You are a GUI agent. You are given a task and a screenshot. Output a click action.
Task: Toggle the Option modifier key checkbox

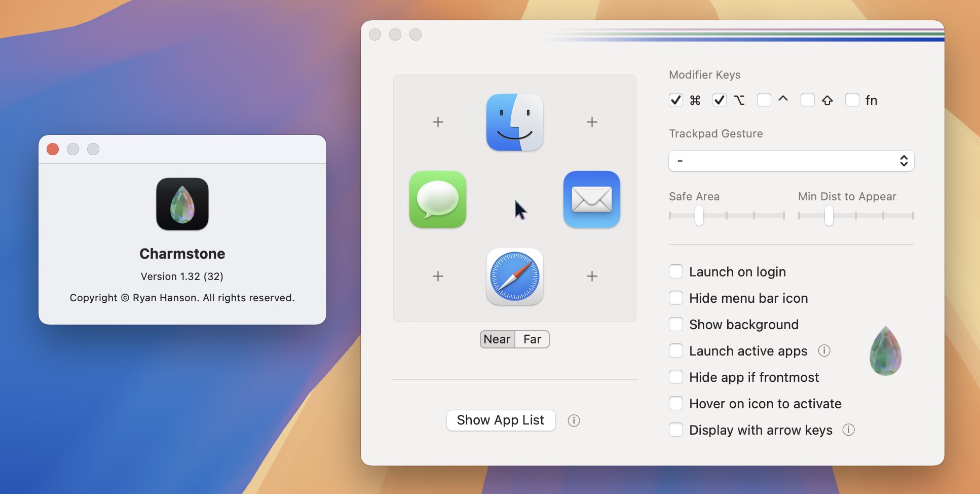pyautogui.click(x=720, y=100)
